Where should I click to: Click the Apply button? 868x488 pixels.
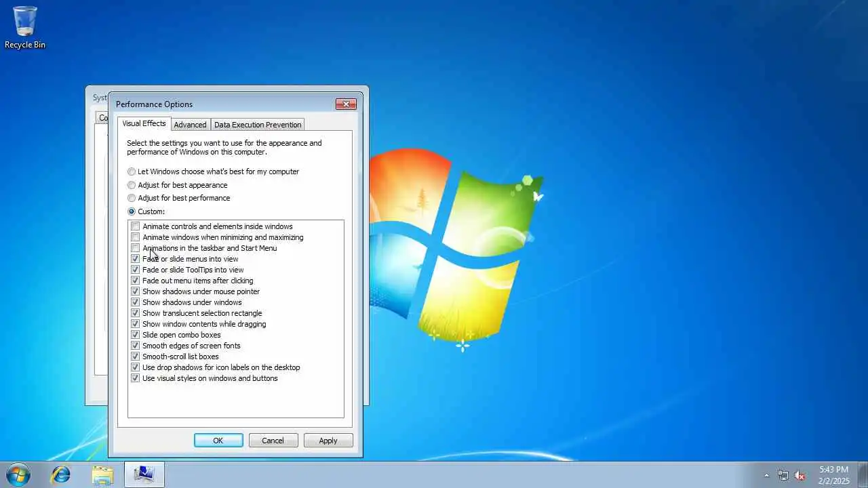328,441
